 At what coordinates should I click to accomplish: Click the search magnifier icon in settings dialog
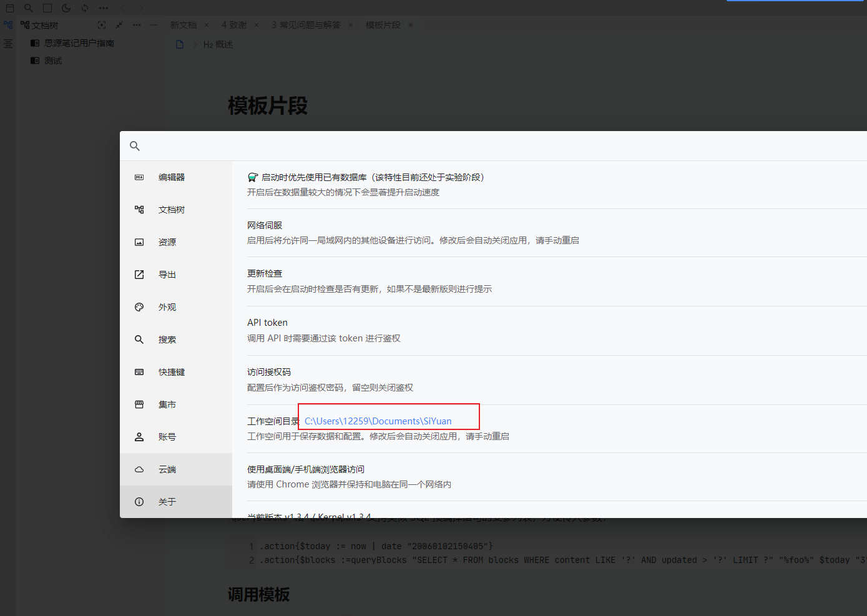point(135,146)
